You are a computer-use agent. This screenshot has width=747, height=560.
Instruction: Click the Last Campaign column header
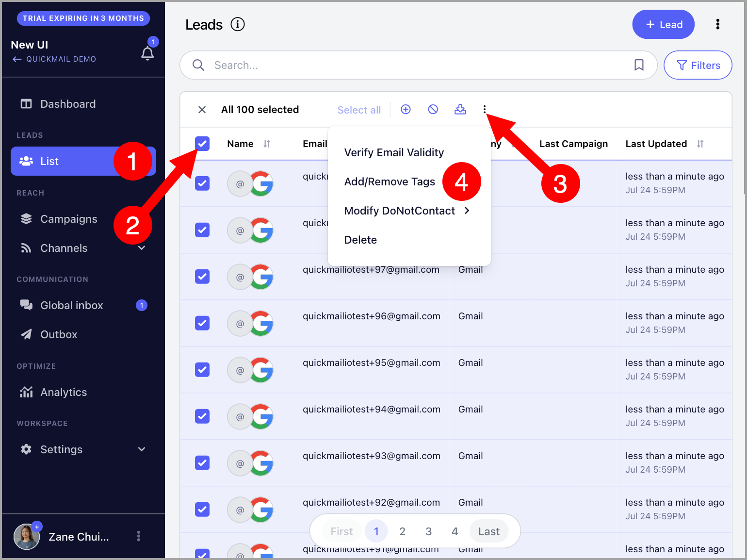click(x=574, y=144)
